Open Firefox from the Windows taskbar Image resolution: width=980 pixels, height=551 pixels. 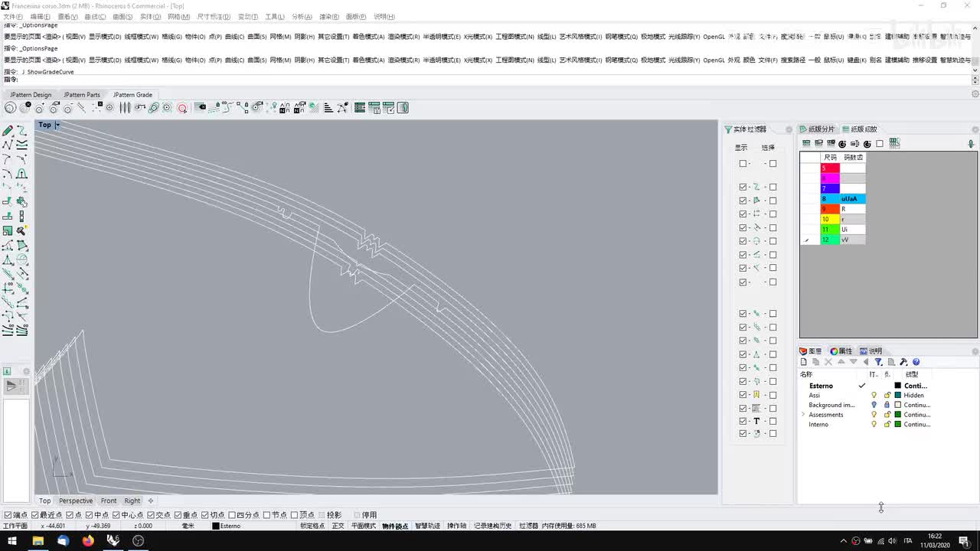click(x=88, y=540)
